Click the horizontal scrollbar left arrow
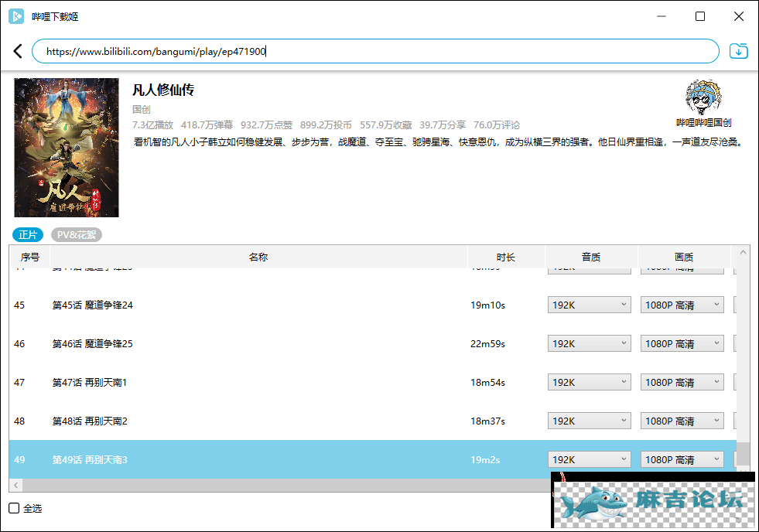Image resolution: width=759 pixels, height=532 pixels. (x=16, y=485)
